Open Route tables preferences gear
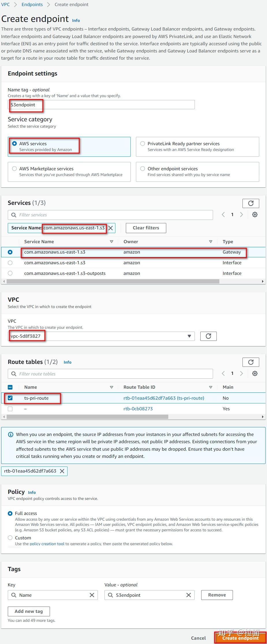 pyautogui.click(x=255, y=373)
